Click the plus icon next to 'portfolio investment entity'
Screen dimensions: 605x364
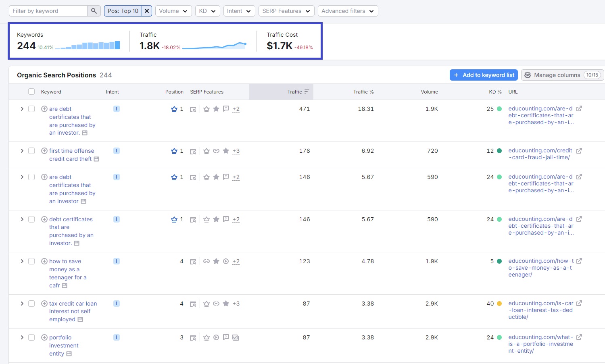(x=44, y=337)
